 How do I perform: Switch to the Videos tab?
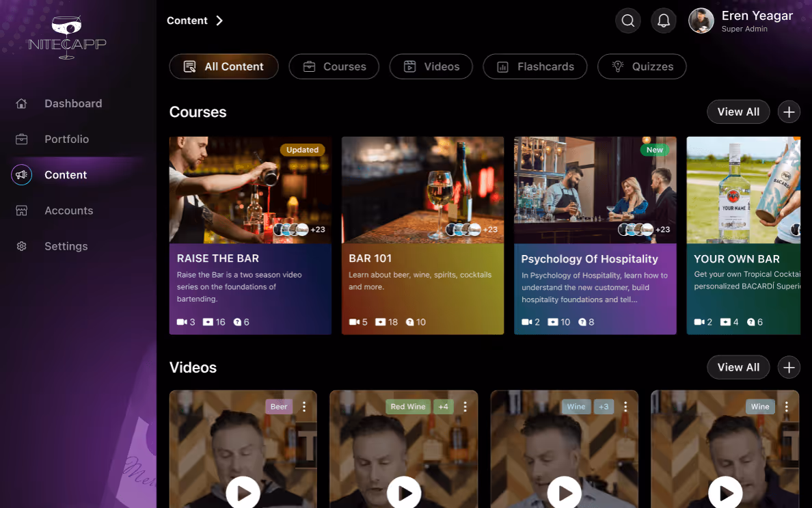pos(431,66)
